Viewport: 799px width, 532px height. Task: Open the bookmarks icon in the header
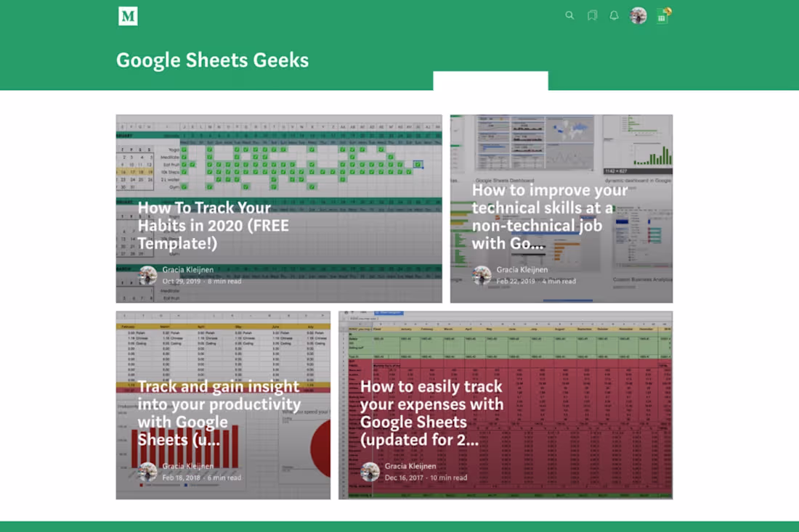tap(592, 15)
